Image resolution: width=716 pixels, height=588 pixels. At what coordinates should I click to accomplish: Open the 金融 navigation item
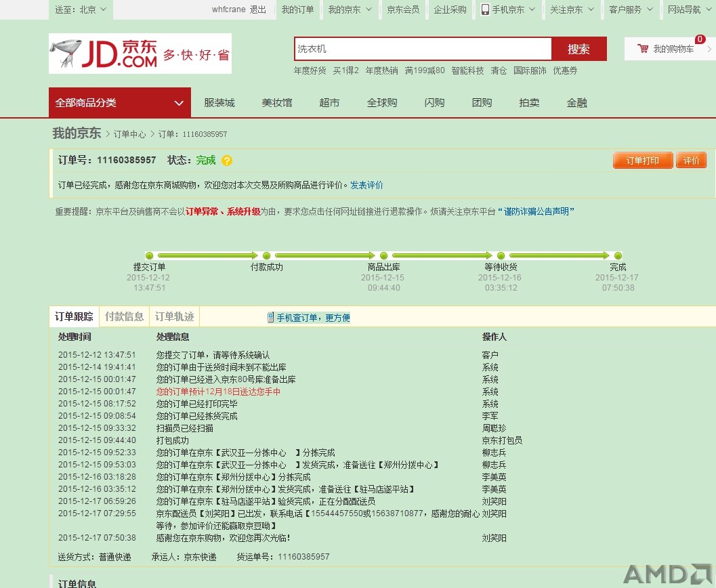pos(576,103)
